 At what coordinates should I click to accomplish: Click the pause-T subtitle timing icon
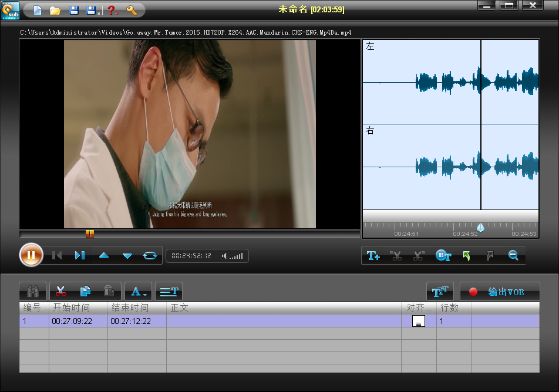pos(443,256)
